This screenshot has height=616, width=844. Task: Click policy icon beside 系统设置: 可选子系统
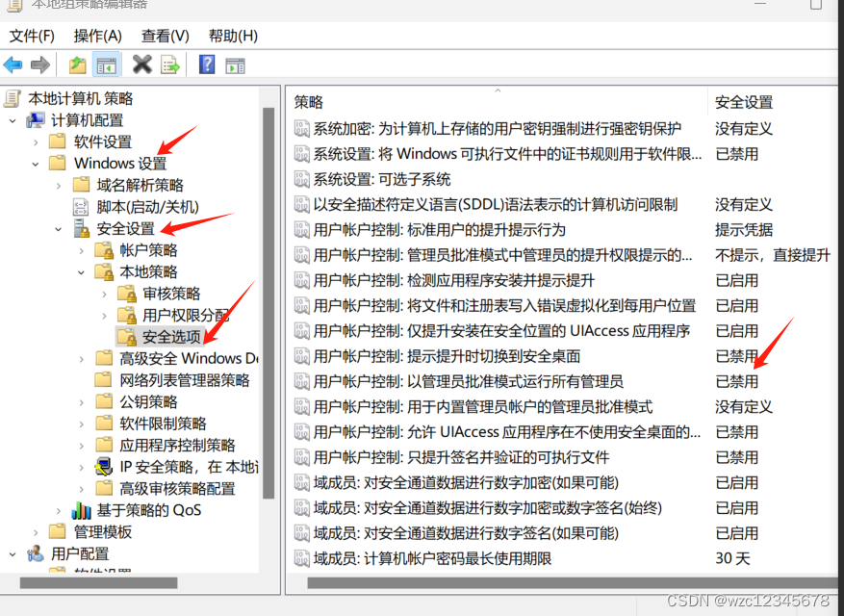click(301, 179)
